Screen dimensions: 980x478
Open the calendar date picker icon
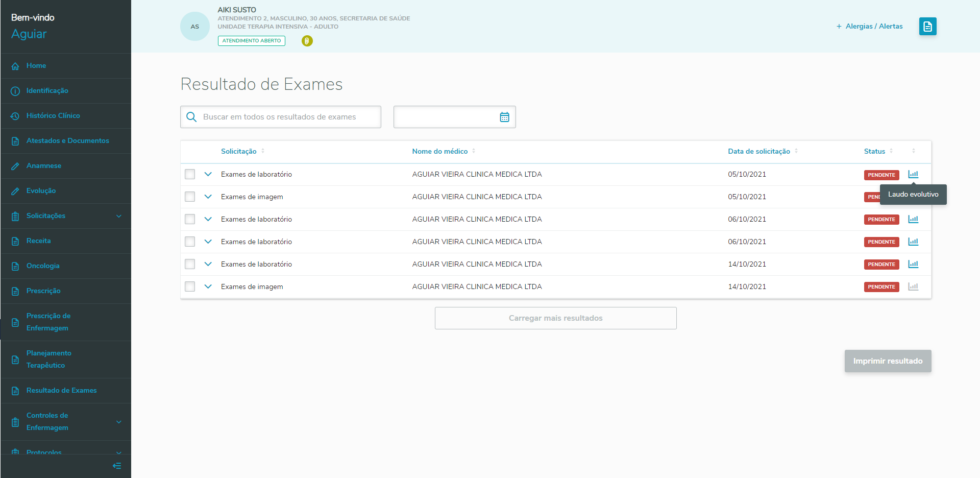[x=504, y=117]
